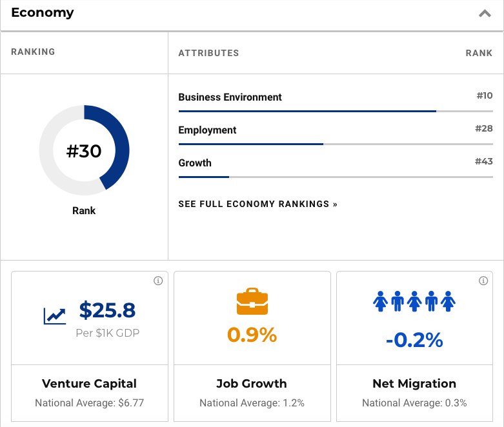
Task: Click the Economy section header title
Action: pos(43,13)
